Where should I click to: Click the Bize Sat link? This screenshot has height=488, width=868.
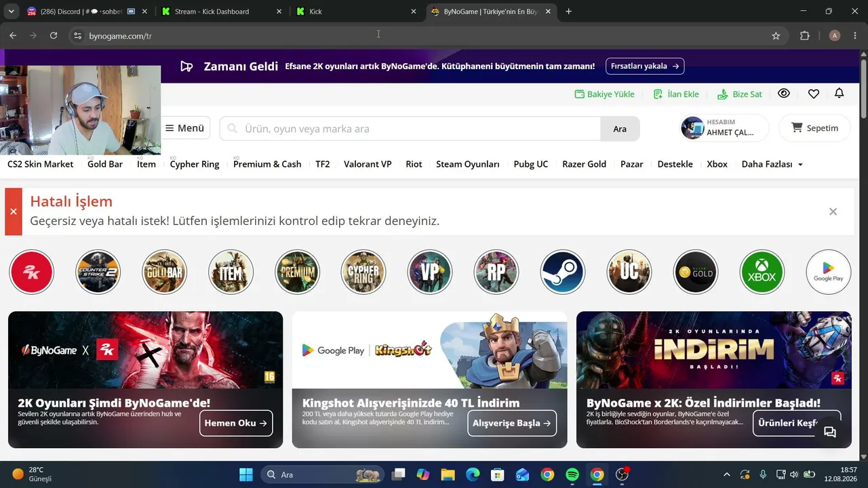click(x=740, y=94)
